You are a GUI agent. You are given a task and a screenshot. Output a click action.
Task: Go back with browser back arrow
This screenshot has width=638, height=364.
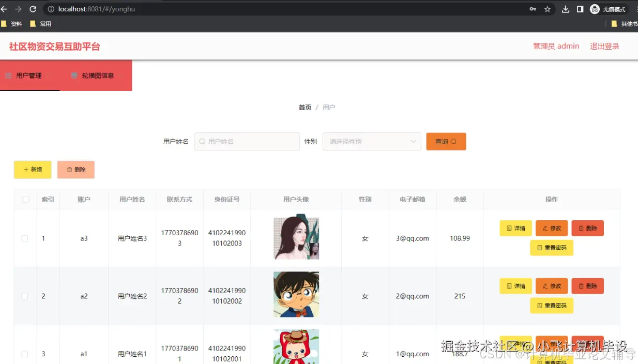[x=4, y=9]
